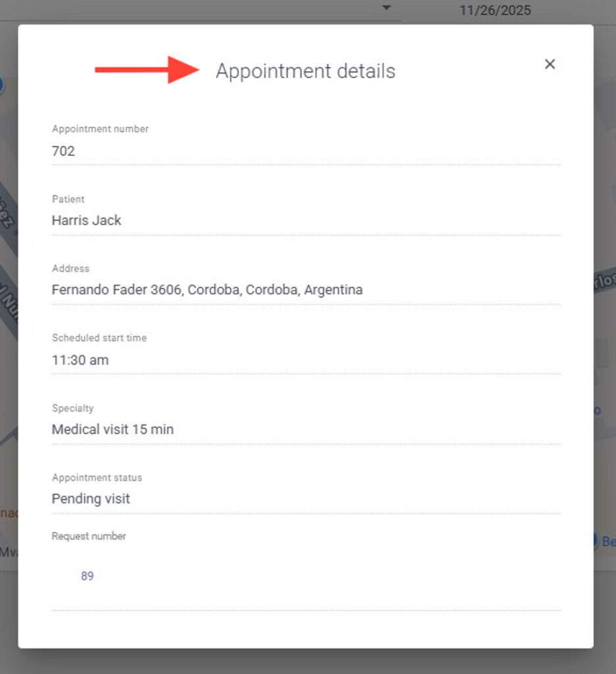Click the Appointment number label

tap(100, 129)
